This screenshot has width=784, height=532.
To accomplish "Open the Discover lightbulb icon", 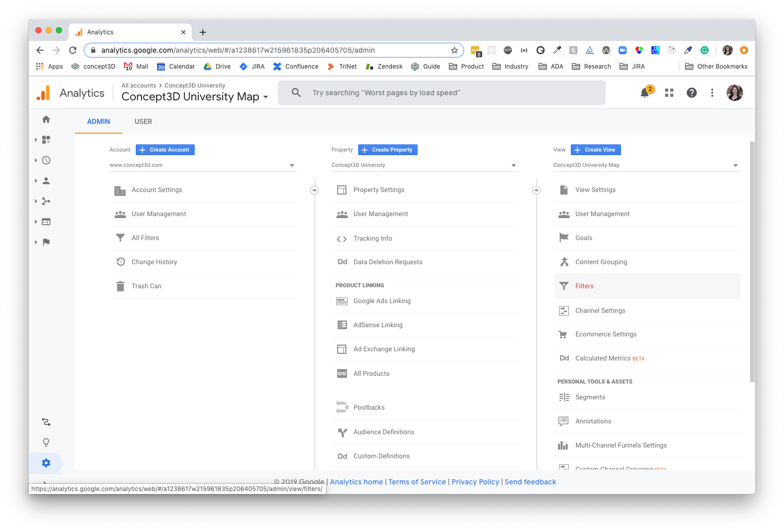I will 46,442.
